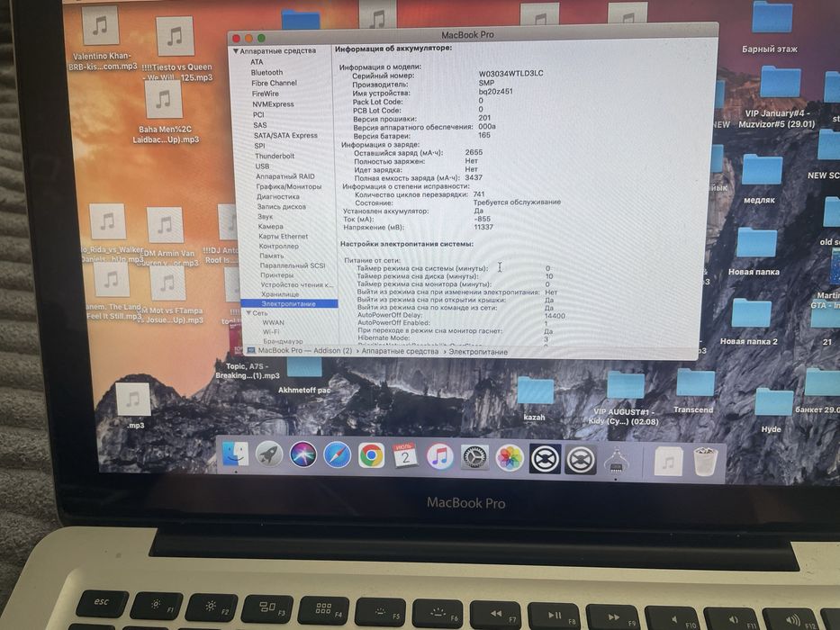Launch Launchpad rocket icon in Dock
The image size is (840, 630).
tap(268, 454)
